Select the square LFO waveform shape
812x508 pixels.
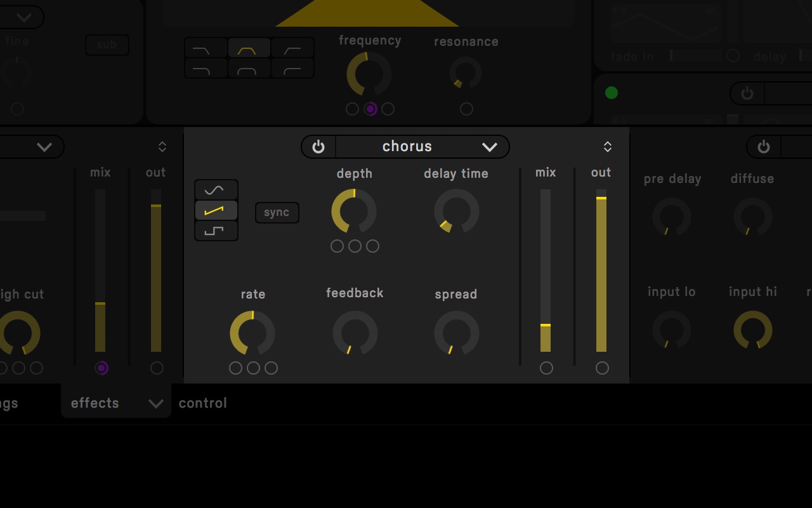click(x=216, y=231)
